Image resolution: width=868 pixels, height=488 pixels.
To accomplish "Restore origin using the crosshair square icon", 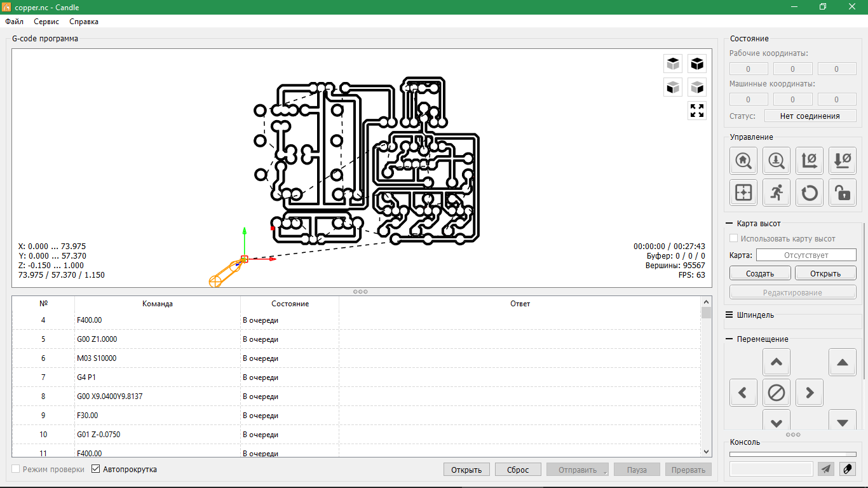I will pyautogui.click(x=743, y=192).
